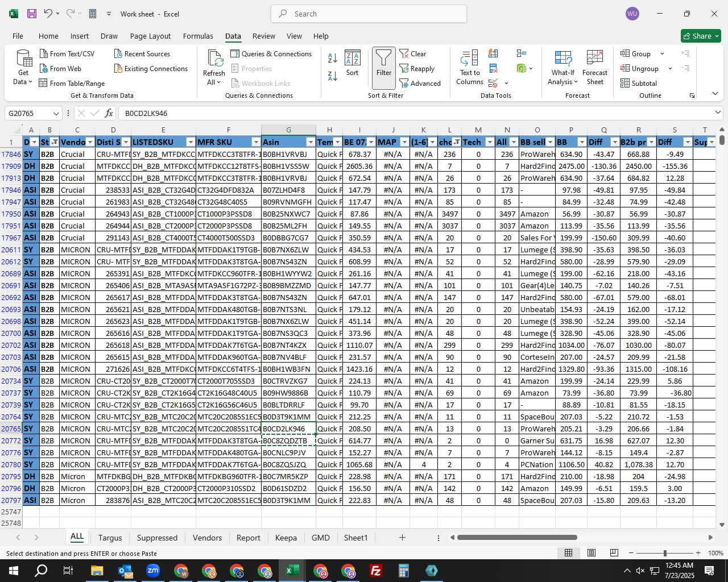Switch to Page Layout view
728x582 pixels.
591,553
